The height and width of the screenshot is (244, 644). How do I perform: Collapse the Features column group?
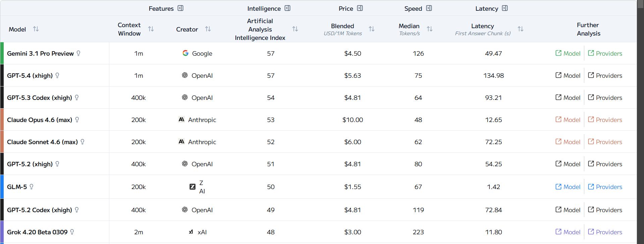[x=180, y=8]
